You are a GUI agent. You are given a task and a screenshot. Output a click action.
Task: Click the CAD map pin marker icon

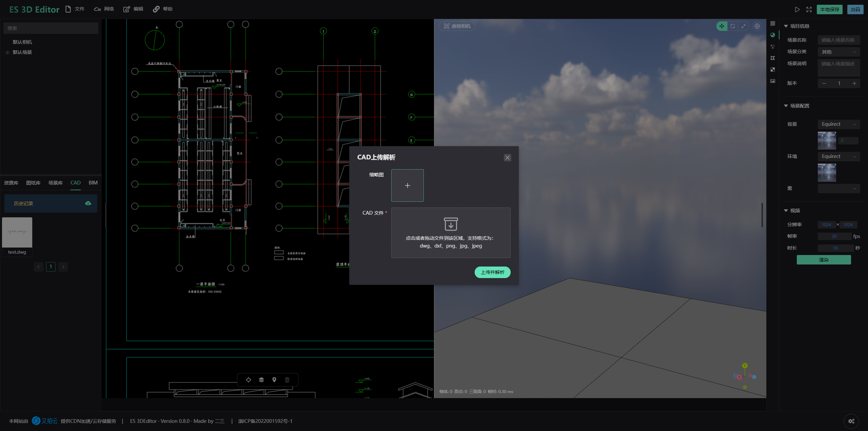[x=274, y=380]
